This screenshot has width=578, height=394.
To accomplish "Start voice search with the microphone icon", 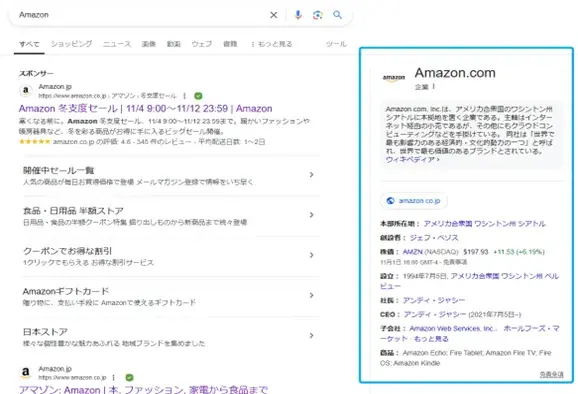I will pyautogui.click(x=298, y=15).
